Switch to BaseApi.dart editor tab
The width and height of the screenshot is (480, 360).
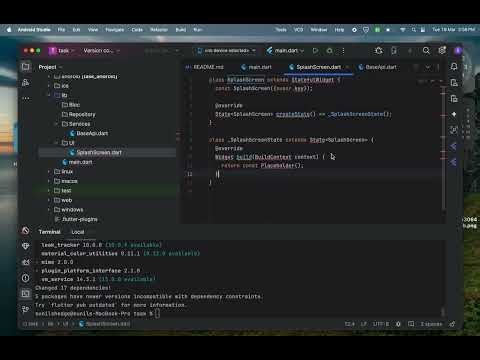(378, 67)
